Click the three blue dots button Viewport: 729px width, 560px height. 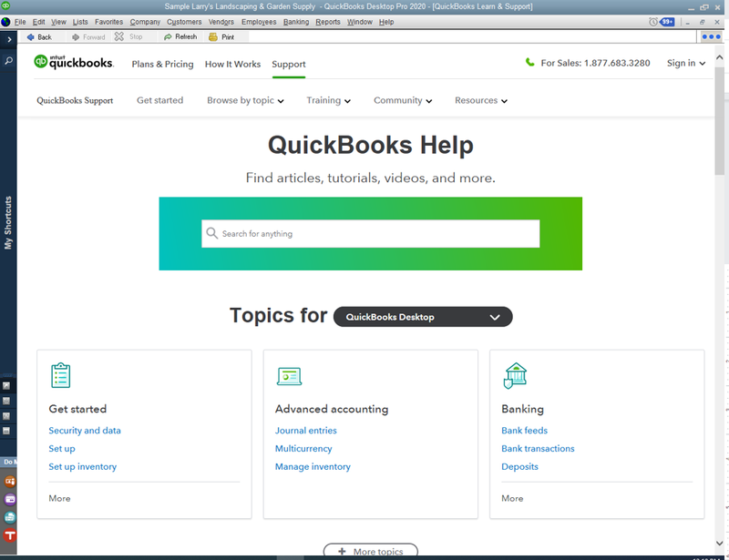pos(712,36)
